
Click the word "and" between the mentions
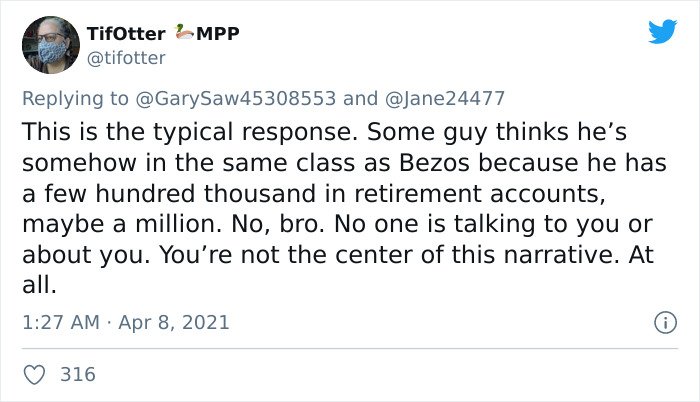coord(360,98)
